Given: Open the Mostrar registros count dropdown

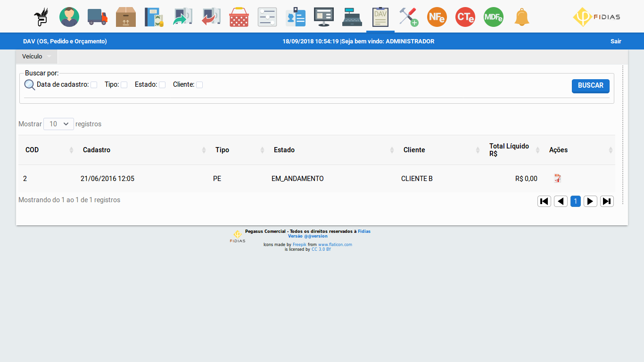Looking at the screenshot, I should (x=58, y=124).
